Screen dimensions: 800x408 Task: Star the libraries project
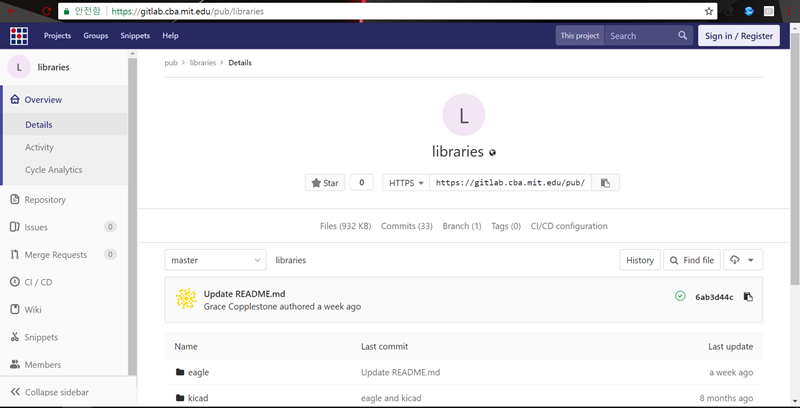point(325,183)
